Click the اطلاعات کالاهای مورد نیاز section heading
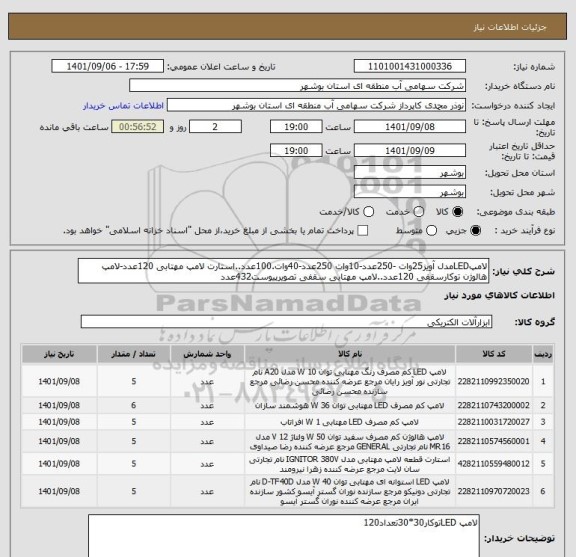The height and width of the screenshot is (557, 576). pos(500,295)
